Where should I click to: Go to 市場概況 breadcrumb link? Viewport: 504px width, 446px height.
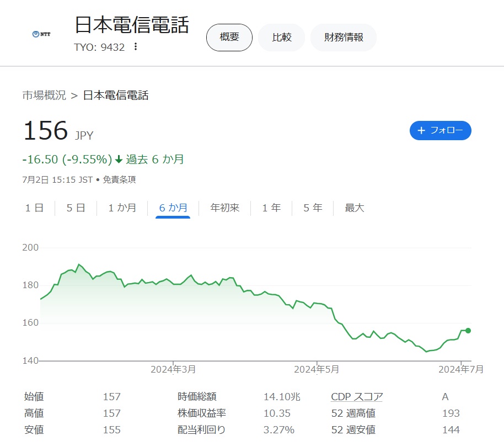[44, 95]
